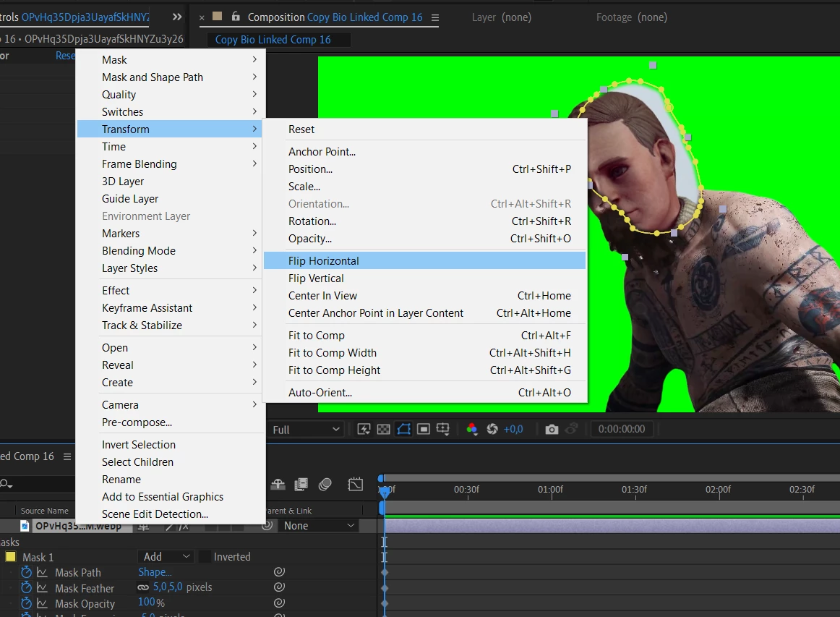Expand the Mask submenu
Viewport: 840px width, 617px height.
coord(170,59)
